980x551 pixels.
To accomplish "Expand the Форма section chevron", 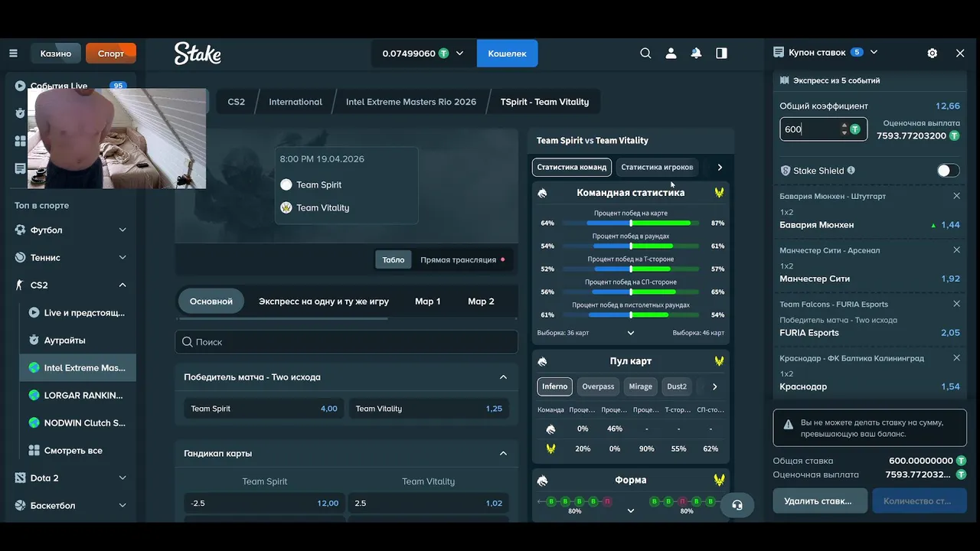I will (x=631, y=510).
